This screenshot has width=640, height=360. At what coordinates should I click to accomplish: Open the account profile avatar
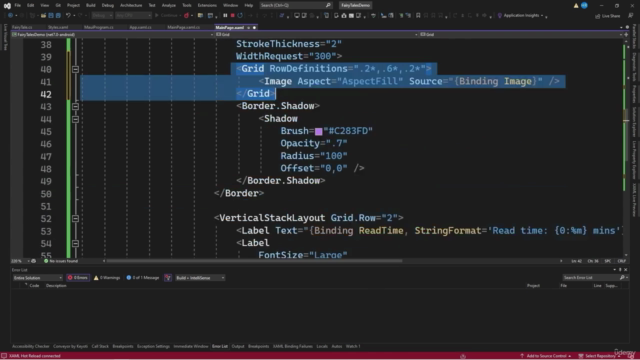[x=584, y=5]
